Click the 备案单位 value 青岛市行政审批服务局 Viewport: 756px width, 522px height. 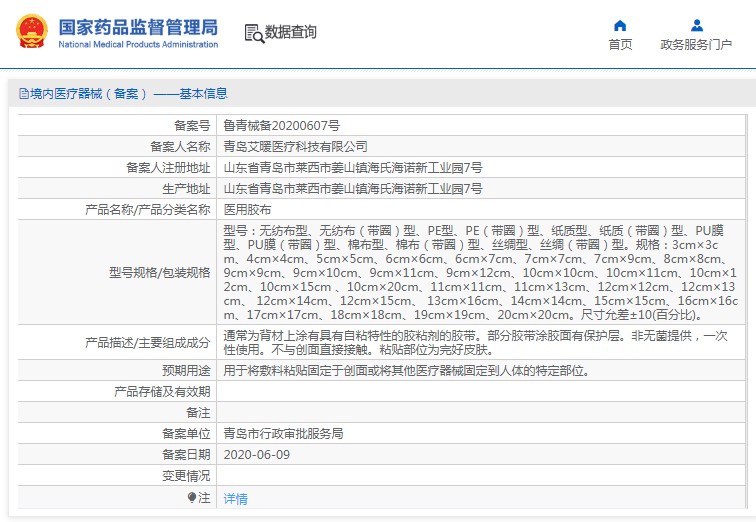click(x=284, y=433)
